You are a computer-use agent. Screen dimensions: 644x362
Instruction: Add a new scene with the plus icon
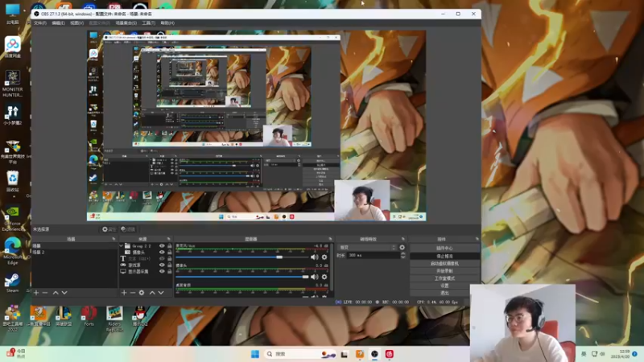tap(36, 293)
